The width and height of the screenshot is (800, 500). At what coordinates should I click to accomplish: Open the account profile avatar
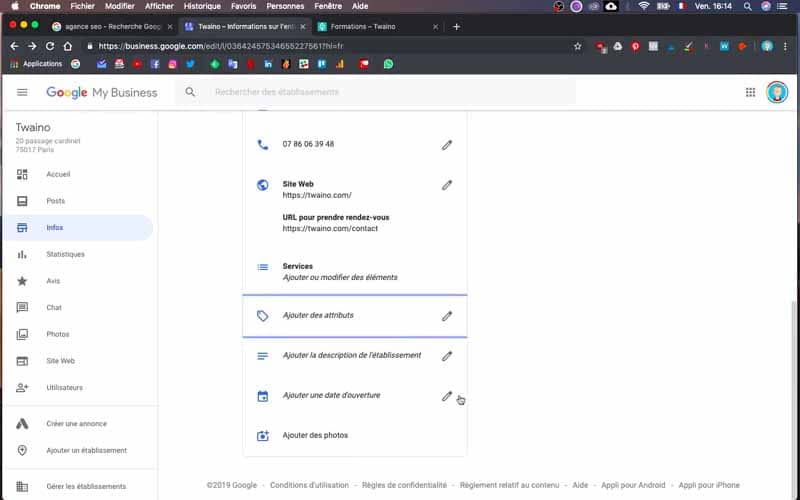[777, 92]
